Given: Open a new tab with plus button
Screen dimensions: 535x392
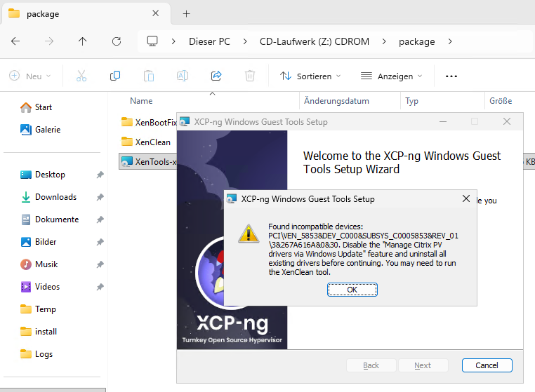Looking at the screenshot, I should (186, 13).
